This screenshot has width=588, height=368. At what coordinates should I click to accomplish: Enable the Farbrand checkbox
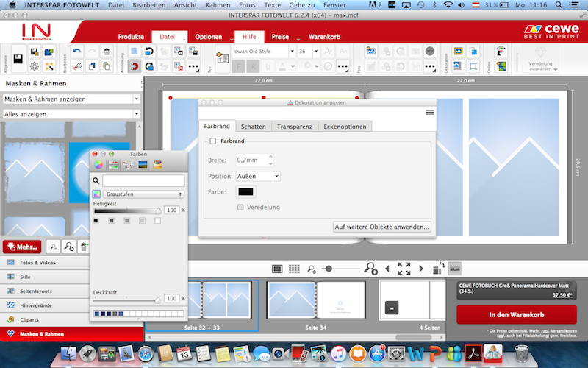(213, 141)
